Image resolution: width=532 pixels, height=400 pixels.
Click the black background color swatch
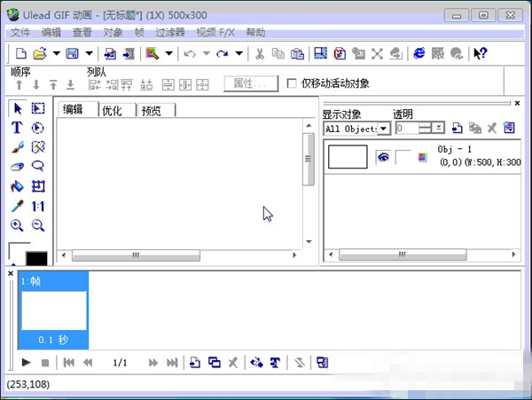37,258
